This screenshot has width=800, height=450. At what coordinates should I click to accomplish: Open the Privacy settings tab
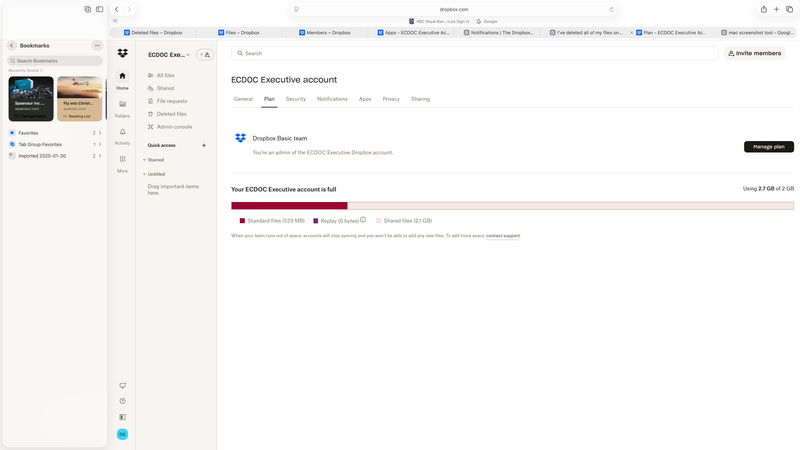(x=391, y=99)
